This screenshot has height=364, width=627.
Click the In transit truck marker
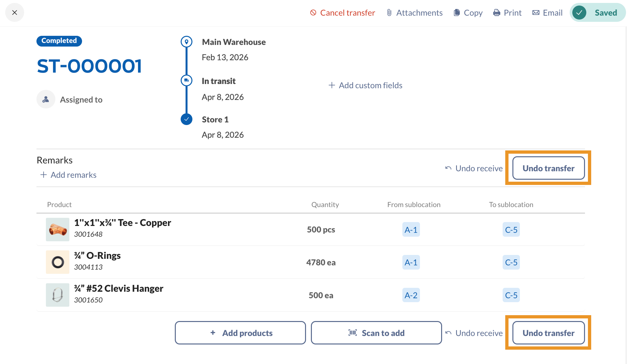pos(187,80)
